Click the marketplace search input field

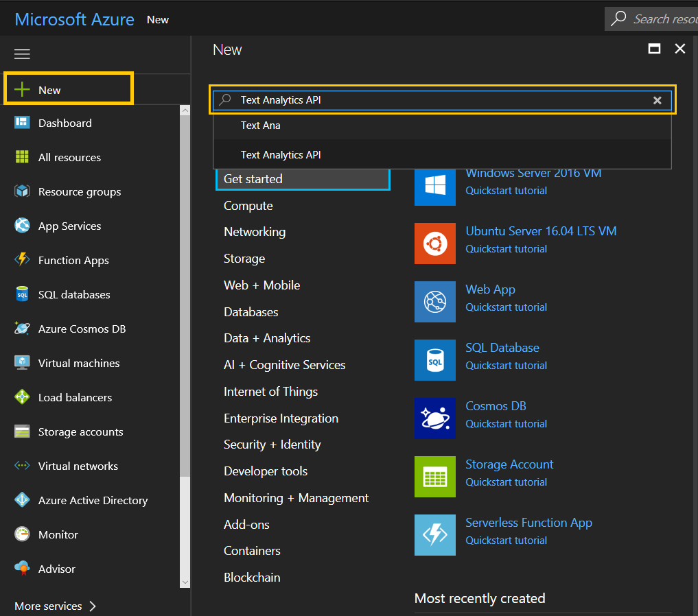tap(442, 100)
